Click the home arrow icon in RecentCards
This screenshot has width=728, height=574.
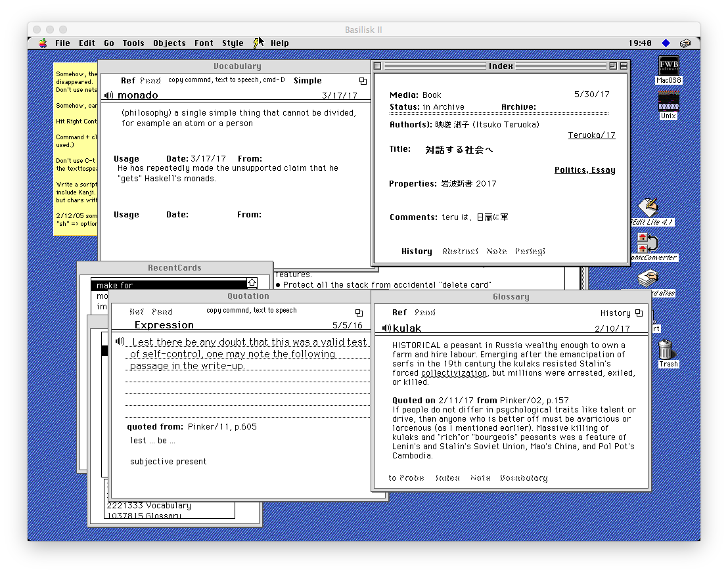click(252, 282)
